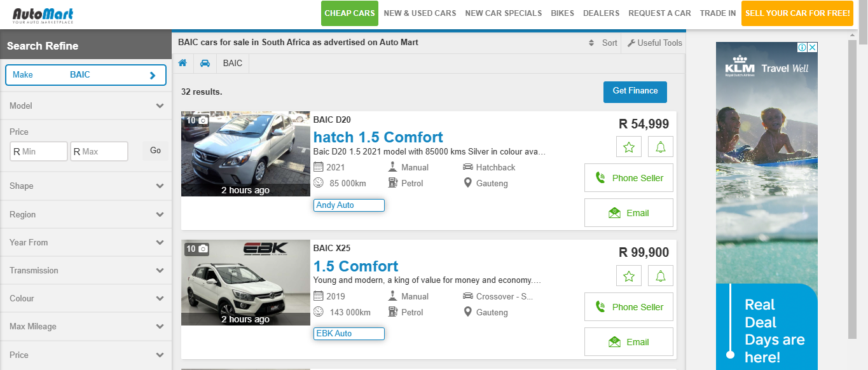This screenshot has width=868, height=370.
Task: Click the Sort arrows icon
Action: (x=591, y=43)
